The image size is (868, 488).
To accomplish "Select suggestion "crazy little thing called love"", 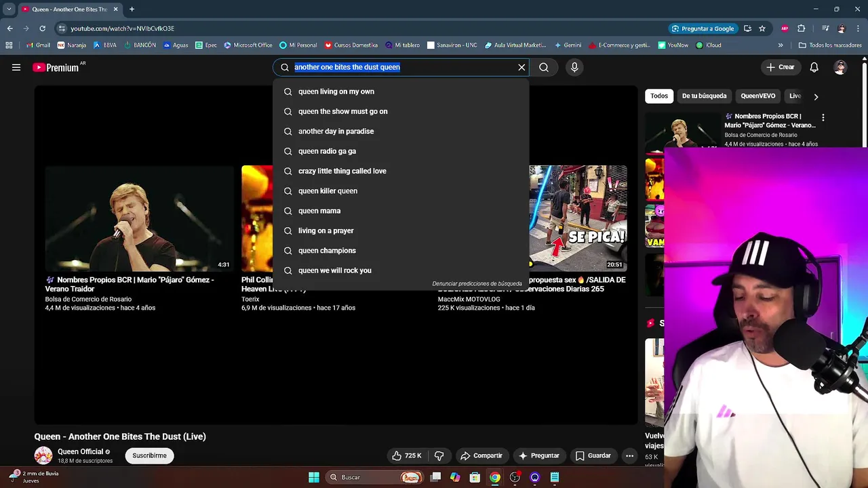I will [x=401, y=171].
